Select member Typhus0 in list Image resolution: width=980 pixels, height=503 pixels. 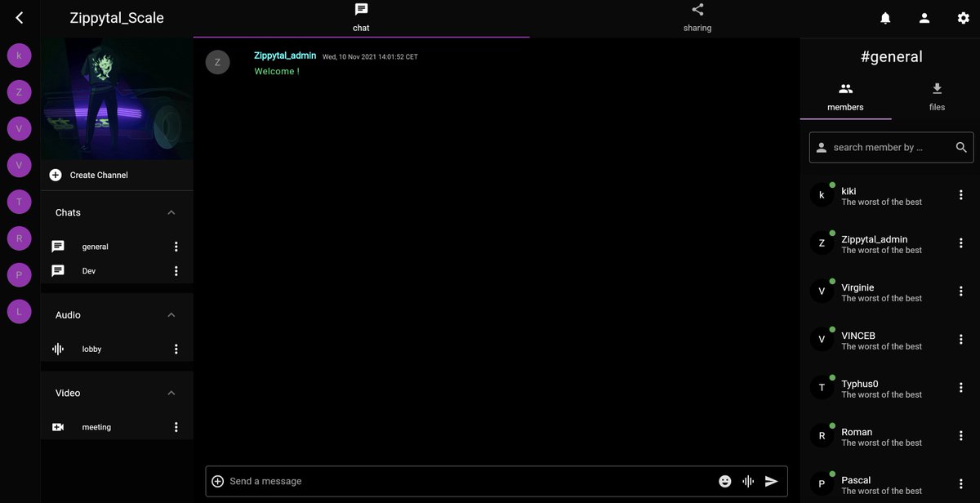pos(890,388)
